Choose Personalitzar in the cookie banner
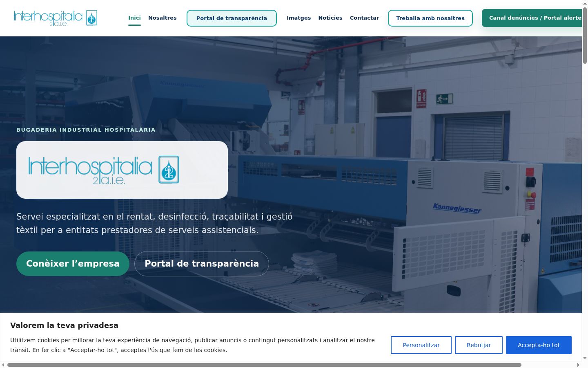The width and height of the screenshot is (588, 368). [421, 345]
